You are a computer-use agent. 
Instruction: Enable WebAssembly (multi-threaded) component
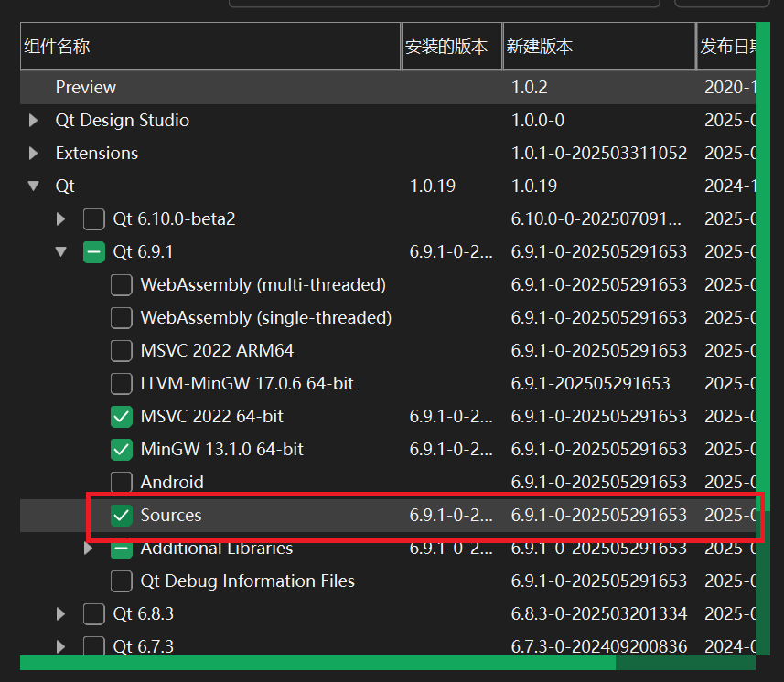[122, 285]
